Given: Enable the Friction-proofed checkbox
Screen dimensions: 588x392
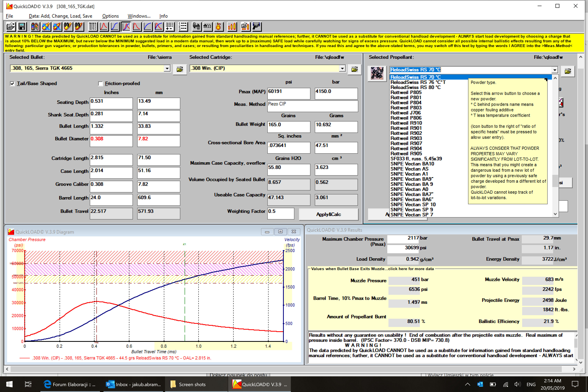Looking at the screenshot, I should point(101,83).
